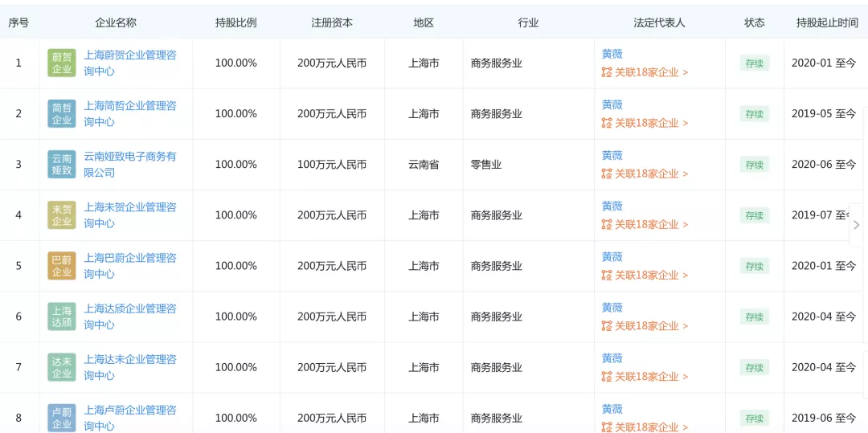Open 上海蔚贺企业管理咨询中心 company link

tap(130, 63)
